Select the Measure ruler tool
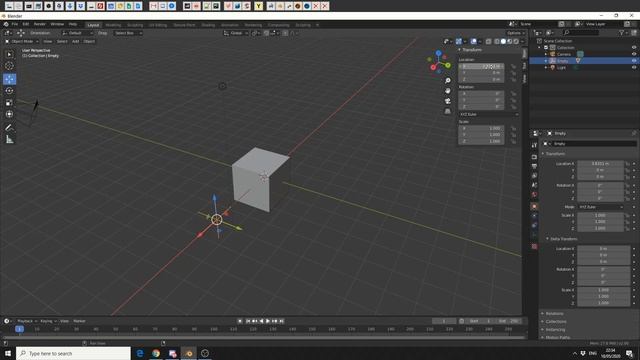Image resolution: width=640 pixels, height=360 pixels. tap(9, 140)
